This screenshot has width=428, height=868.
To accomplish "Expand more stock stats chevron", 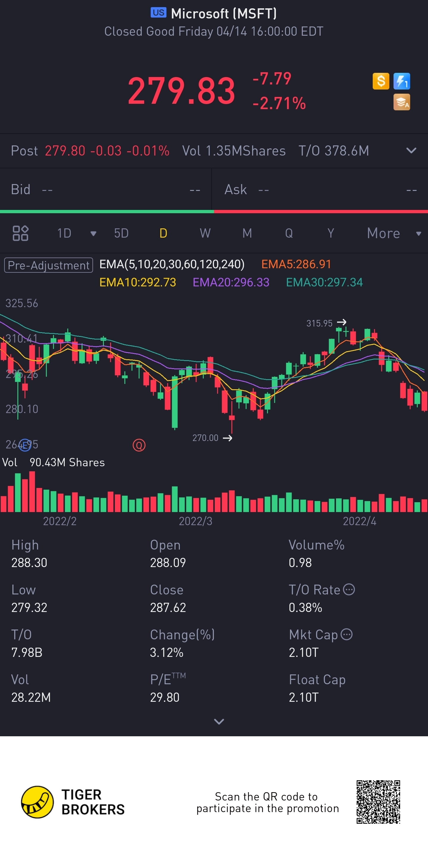I will (219, 721).
